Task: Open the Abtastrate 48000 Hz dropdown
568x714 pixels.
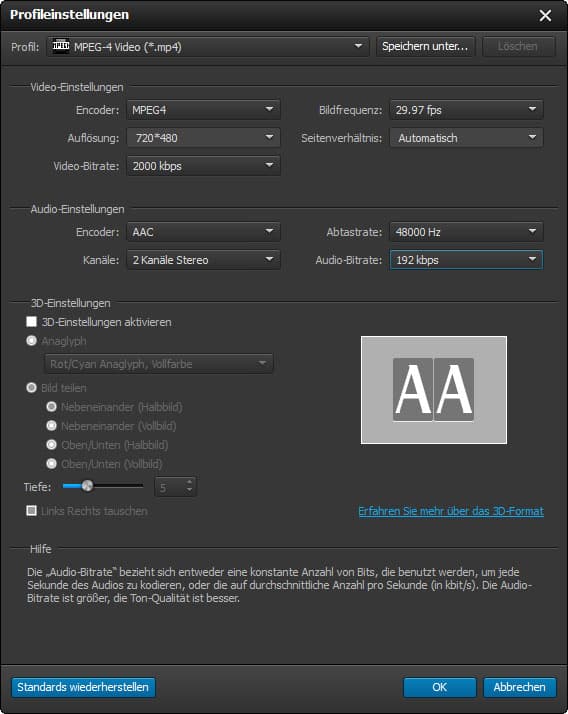Action: [x=466, y=232]
